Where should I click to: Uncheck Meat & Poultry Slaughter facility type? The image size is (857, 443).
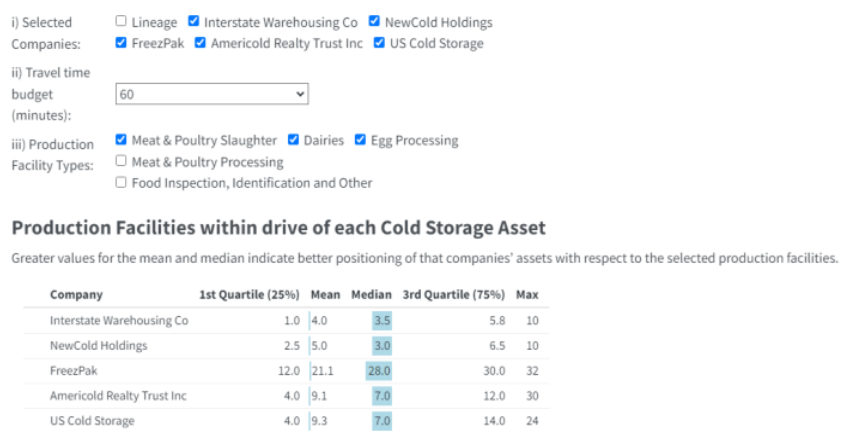(121, 140)
